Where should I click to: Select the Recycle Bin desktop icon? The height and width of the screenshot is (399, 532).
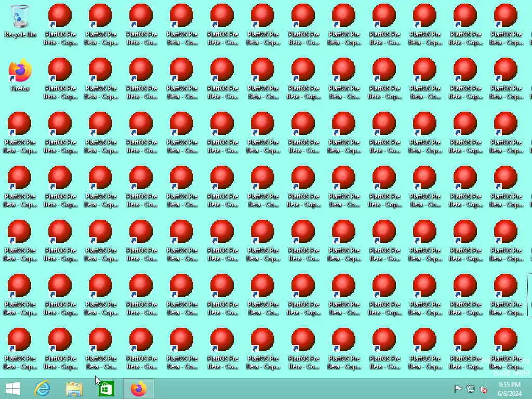point(20,21)
